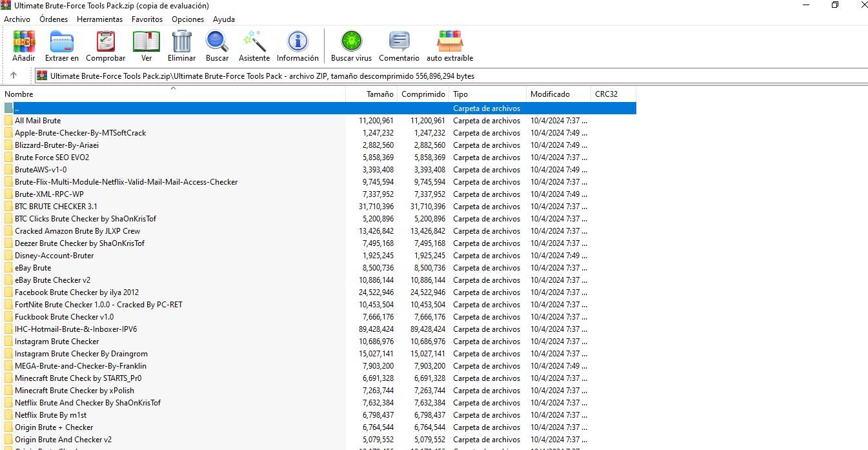Screen dimensions: 868x450
Task: Open the Opciones menu
Action: (x=188, y=19)
